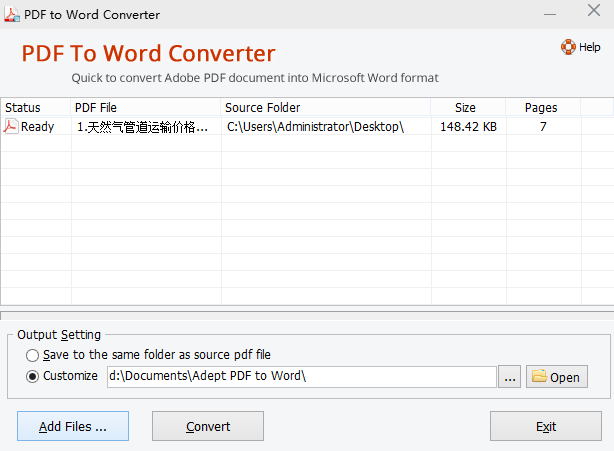Click the output folder path field
Image resolution: width=614 pixels, height=451 pixels.
point(300,377)
